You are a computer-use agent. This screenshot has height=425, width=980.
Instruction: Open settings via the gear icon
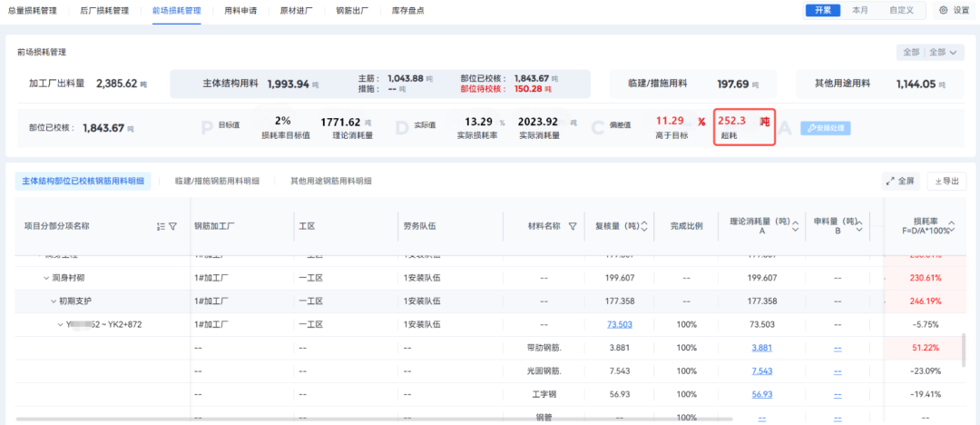(x=943, y=11)
